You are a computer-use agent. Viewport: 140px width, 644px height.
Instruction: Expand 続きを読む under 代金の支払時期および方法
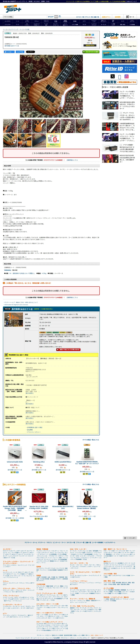click(29, 404)
